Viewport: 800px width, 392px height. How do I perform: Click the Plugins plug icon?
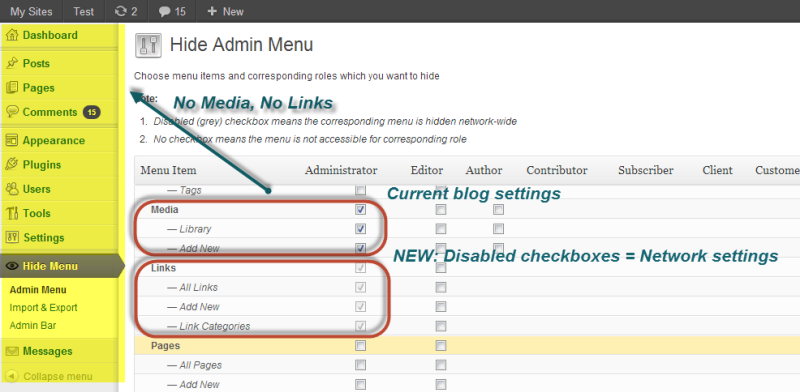(12, 164)
